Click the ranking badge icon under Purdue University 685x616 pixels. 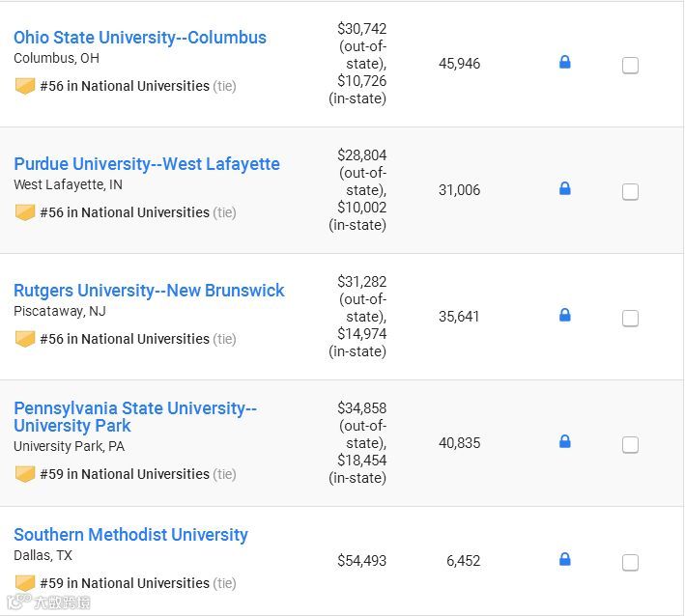coord(25,212)
